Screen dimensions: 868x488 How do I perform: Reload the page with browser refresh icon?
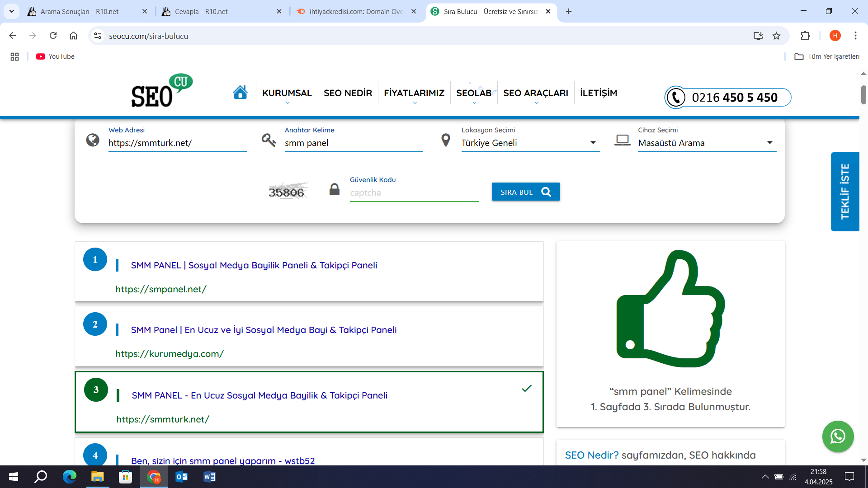click(53, 36)
